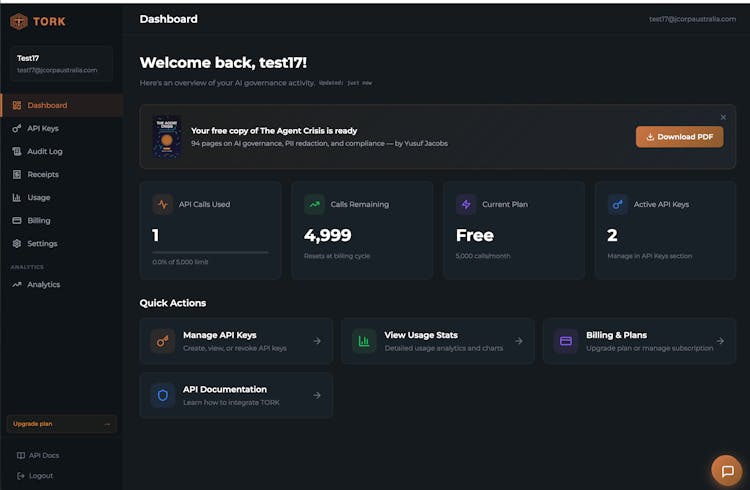Click the Upgrade plan button
Image resolution: width=750 pixels, height=490 pixels.
pyautogui.click(x=61, y=424)
